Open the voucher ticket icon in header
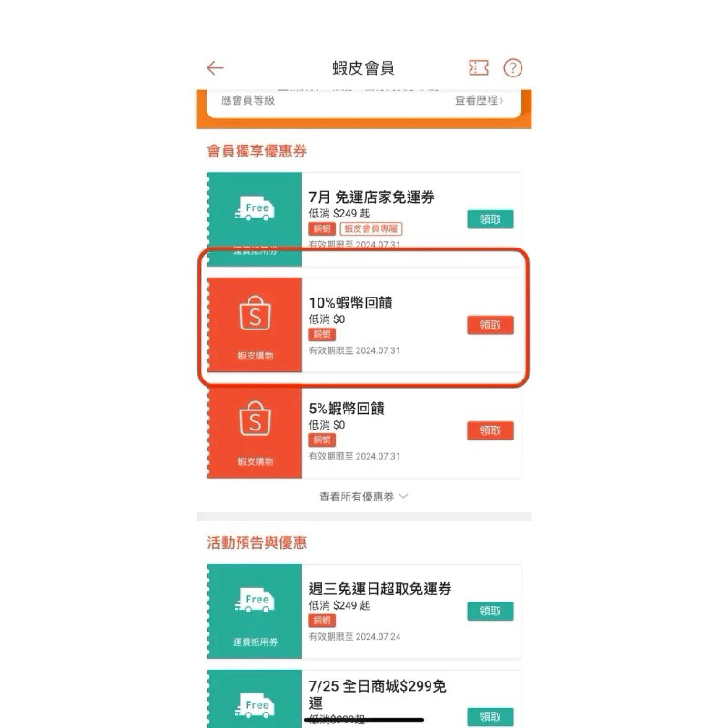Viewport: 728px width, 728px height. [479, 67]
